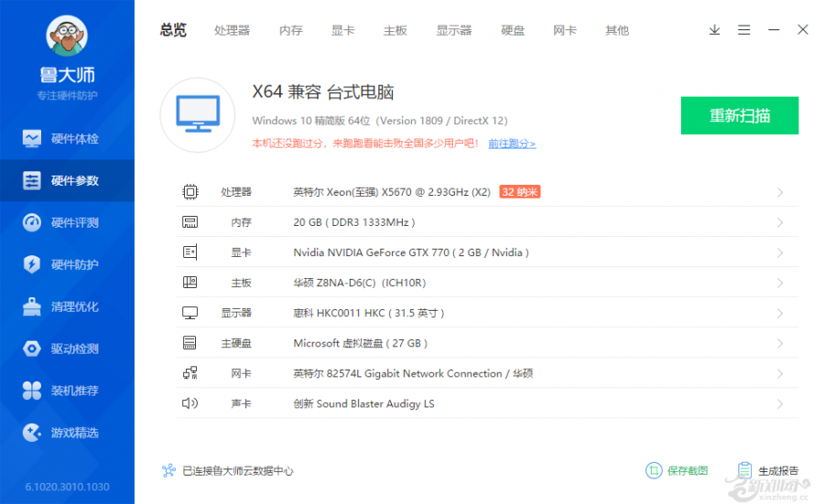Click the desktop computer monitor icon
The width and height of the screenshot is (824, 504).
pos(198,114)
